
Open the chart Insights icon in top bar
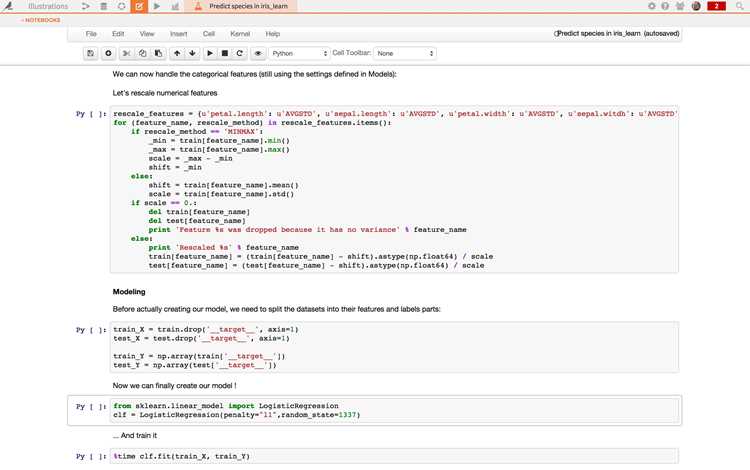pyautogui.click(x=175, y=6)
